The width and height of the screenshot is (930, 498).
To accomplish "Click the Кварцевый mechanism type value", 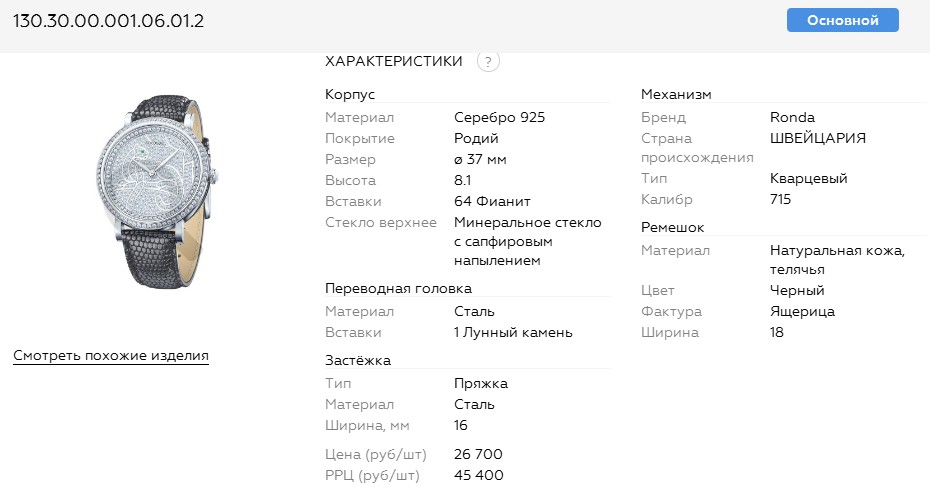I will [809, 178].
